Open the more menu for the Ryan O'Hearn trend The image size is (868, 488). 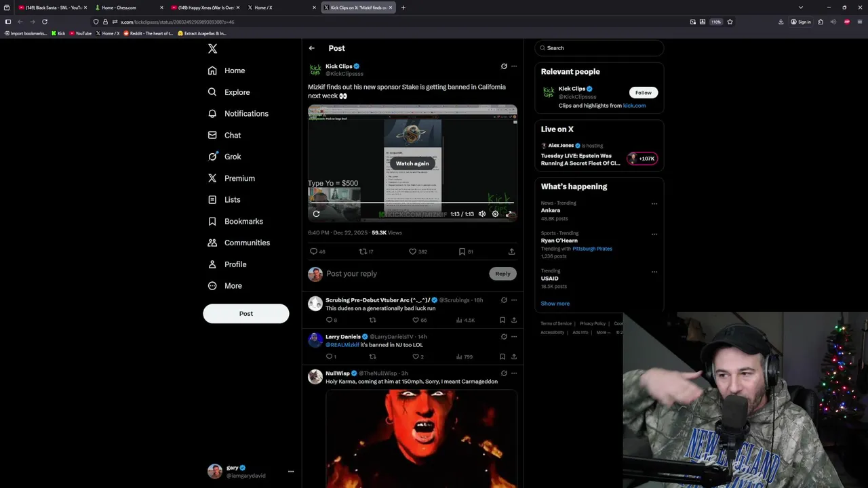pos(654,234)
